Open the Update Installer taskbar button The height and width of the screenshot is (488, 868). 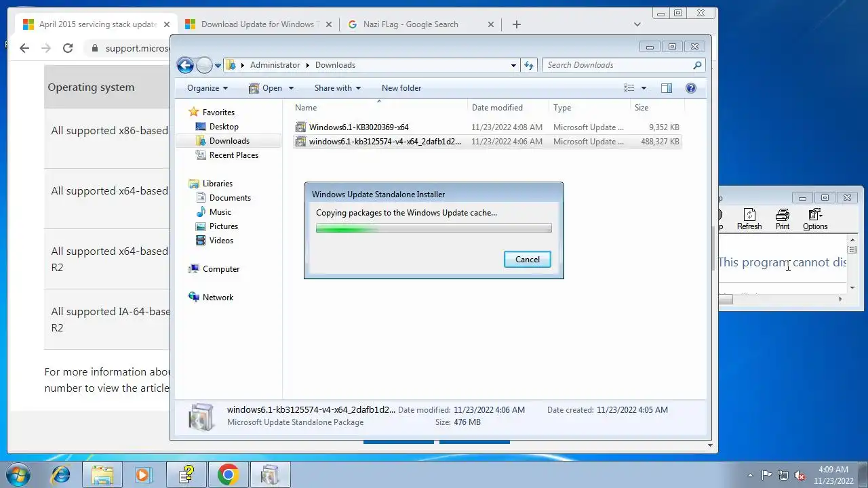[270, 475]
